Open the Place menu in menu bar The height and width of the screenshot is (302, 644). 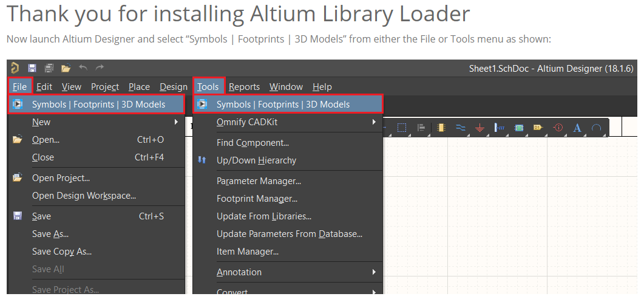pyautogui.click(x=139, y=87)
